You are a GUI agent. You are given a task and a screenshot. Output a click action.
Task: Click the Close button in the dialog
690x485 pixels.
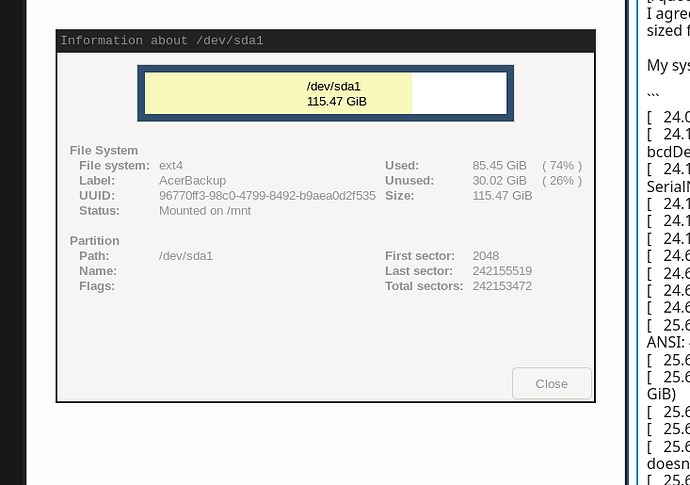pyautogui.click(x=551, y=384)
